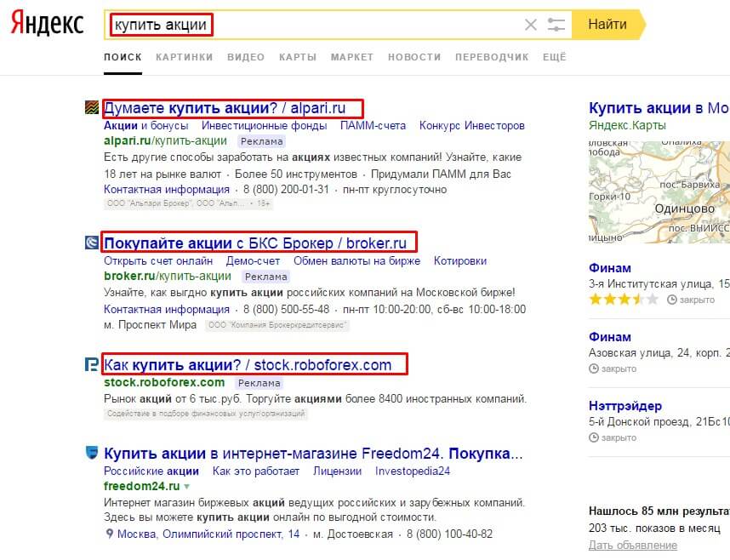Image resolution: width=730 pixels, height=560 pixels.
Task: Click Реклама label under broker.ru
Action: point(265,277)
